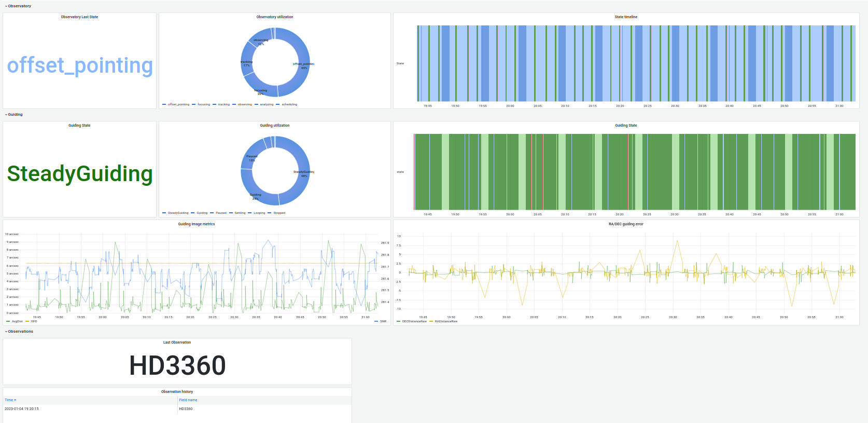Open the Guiding utilization panel title menu

(275, 126)
